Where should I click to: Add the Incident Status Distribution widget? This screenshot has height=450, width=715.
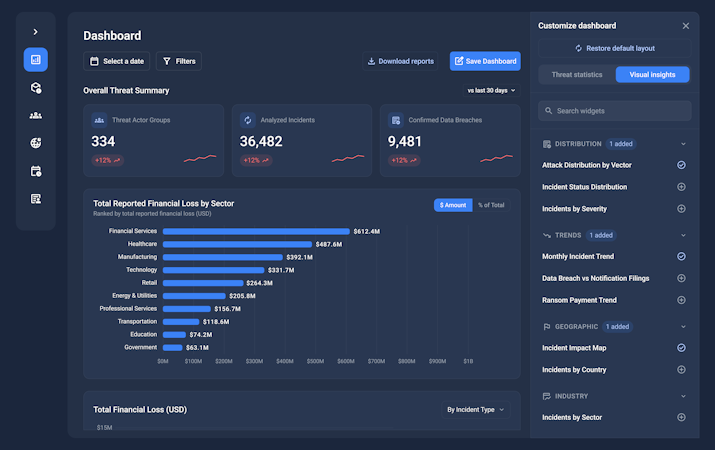[x=681, y=187]
